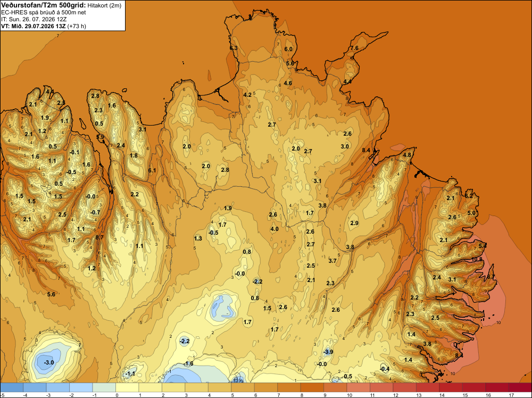Click the 6.0 temperature label at the top
The image size is (532, 398).
pos(288,49)
